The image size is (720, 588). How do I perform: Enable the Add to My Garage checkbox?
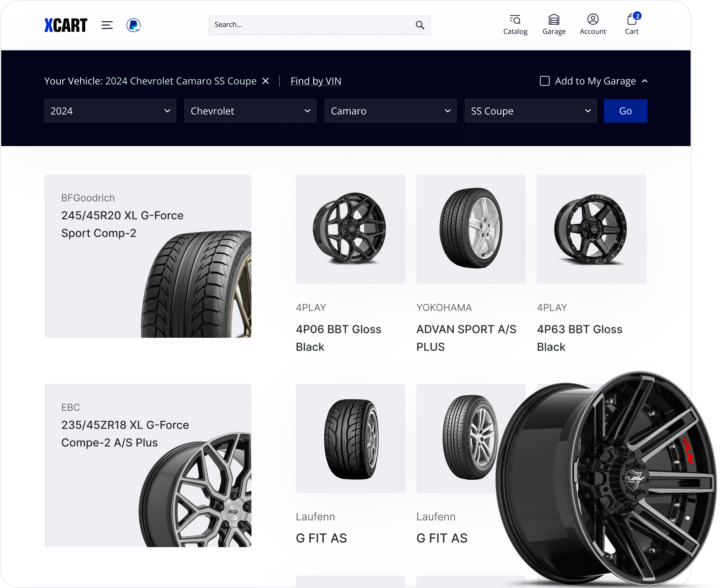544,81
